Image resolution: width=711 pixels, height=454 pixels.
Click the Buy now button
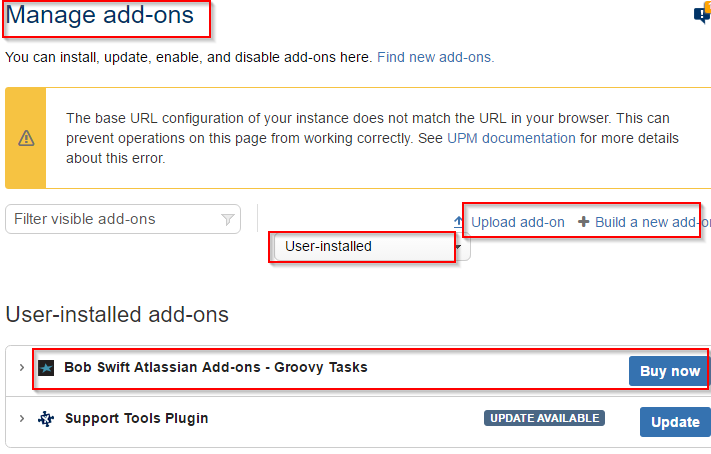pyautogui.click(x=670, y=371)
